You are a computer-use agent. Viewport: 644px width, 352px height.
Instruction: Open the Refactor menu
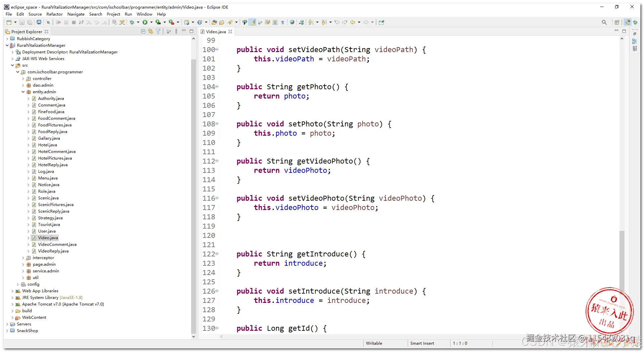click(x=54, y=14)
